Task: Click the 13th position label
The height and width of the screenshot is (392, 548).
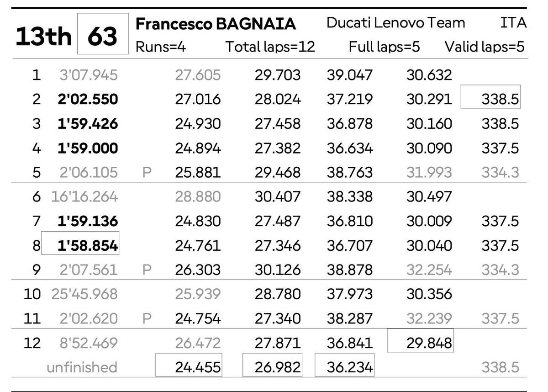Action: pos(43,36)
